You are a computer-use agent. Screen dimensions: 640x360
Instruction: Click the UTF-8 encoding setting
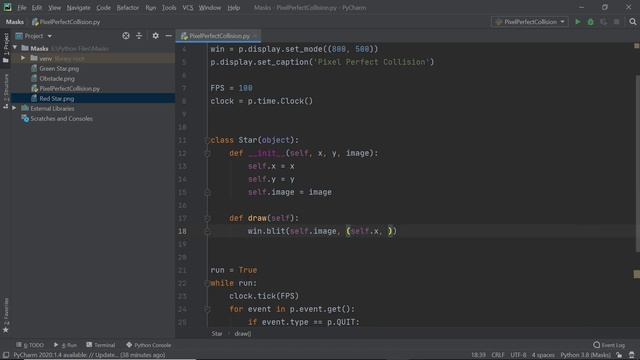coord(518,355)
